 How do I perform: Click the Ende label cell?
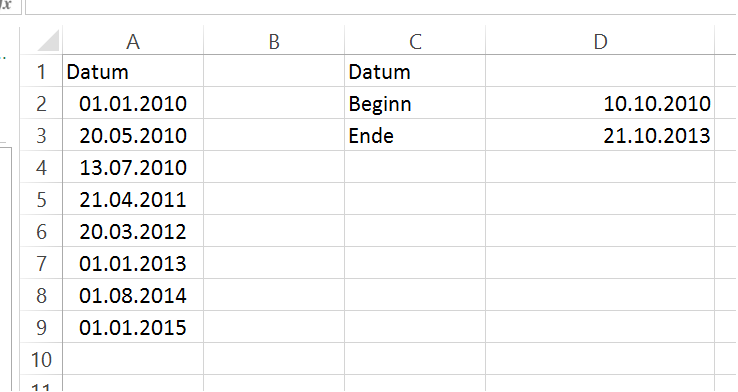point(415,136)
